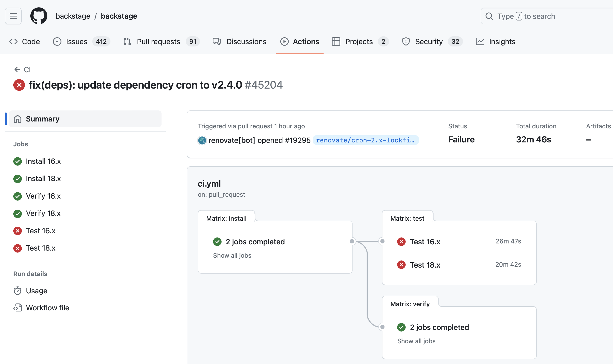Image resolution: width=613 pixels, height=364 pixels.
Task: Click the Usage stopwatch icon
Action: 18,291
